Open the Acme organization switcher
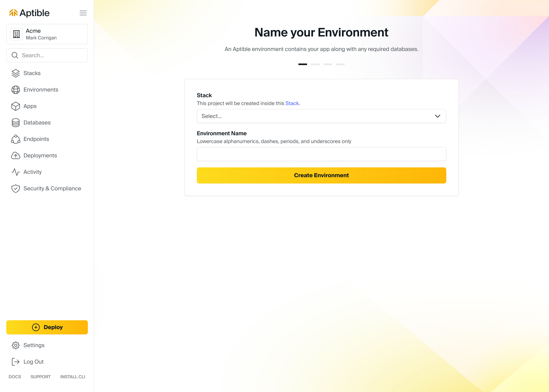Image resolution: width=549 pixels, height=392 pixels. pos(47,34)
